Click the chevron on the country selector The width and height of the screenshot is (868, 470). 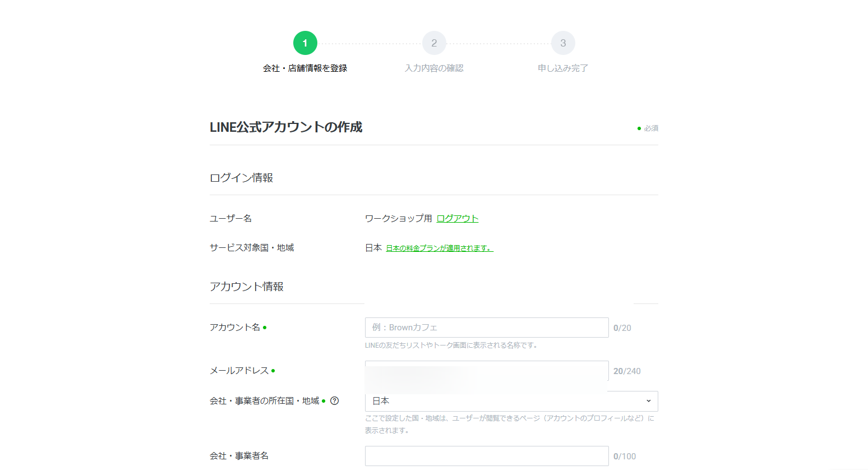649,401
